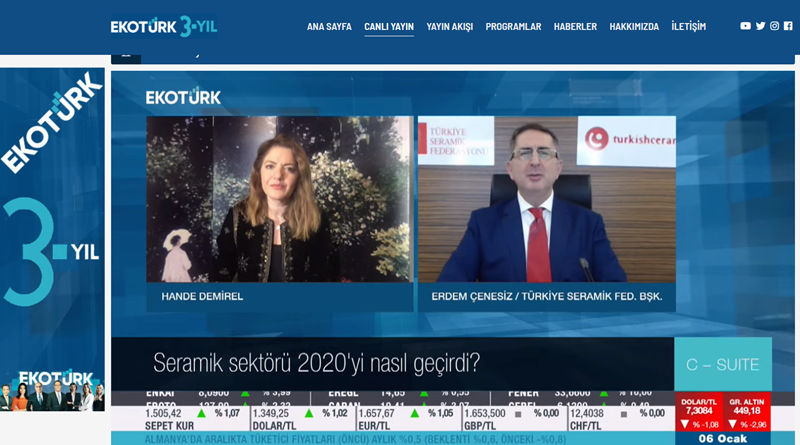Open the HAKKIMIZDA menu item
Viewport: 800px width, 445px height.
[x=634, y=27]
